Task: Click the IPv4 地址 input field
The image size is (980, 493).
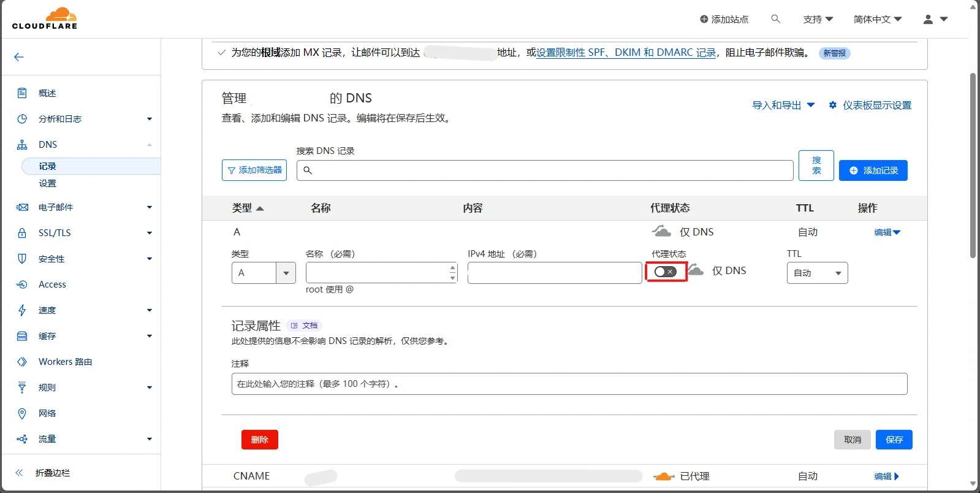Action: [x=555, y=273]
